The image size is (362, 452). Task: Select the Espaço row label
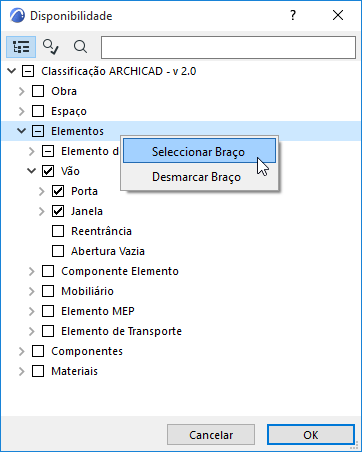69,111
